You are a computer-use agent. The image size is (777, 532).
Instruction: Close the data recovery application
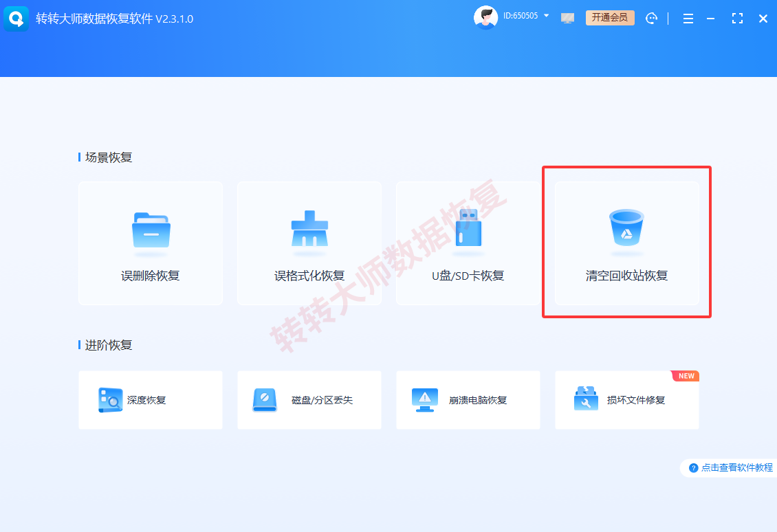[763, 19]
